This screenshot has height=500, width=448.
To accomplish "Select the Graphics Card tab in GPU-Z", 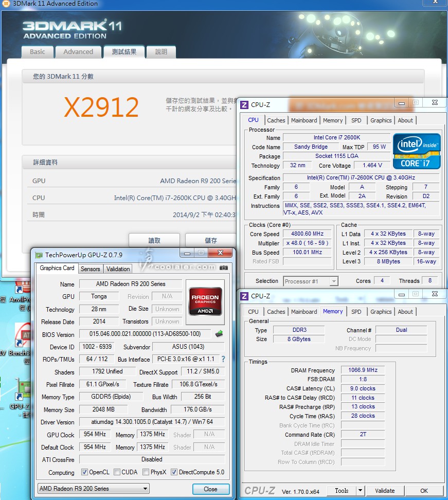I will tap(57, 268).
